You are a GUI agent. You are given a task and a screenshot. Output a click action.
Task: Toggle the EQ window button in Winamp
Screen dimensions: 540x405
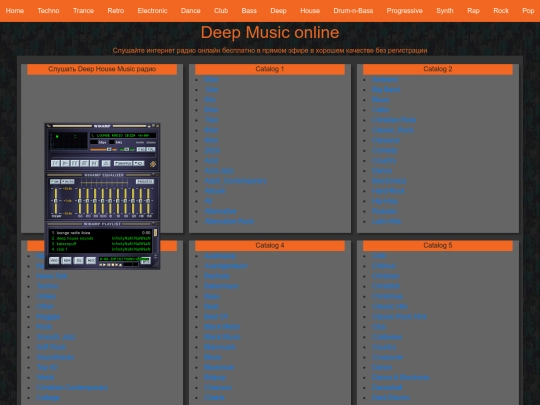point(141,149)
